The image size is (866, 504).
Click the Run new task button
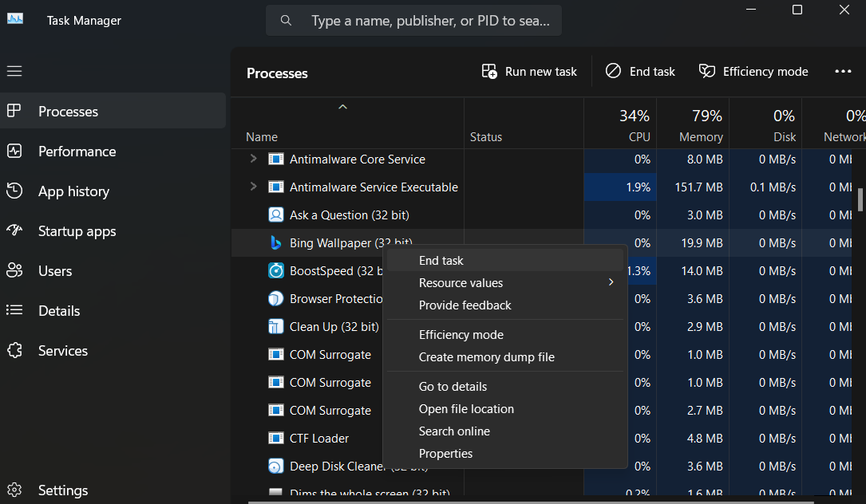tap(528, 71)
